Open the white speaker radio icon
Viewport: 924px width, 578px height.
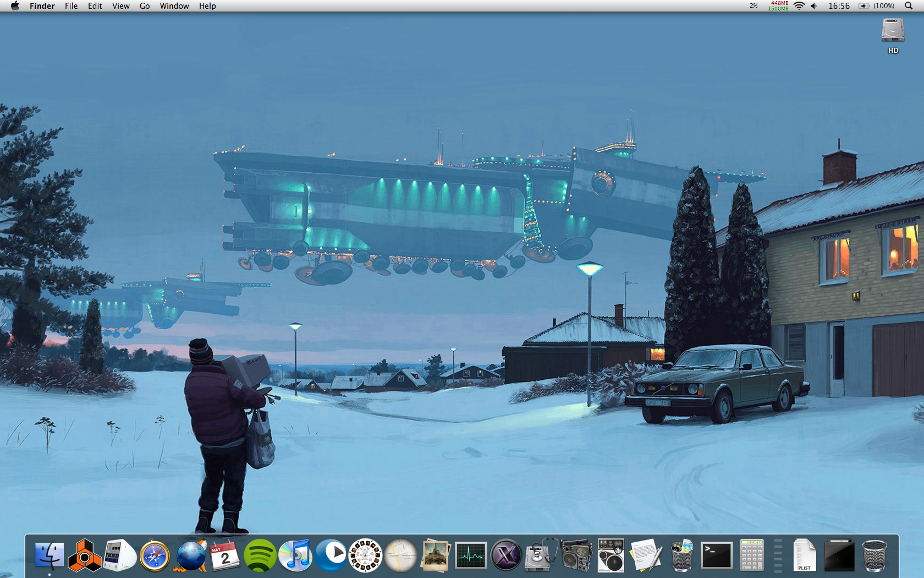tap(611, 555)
